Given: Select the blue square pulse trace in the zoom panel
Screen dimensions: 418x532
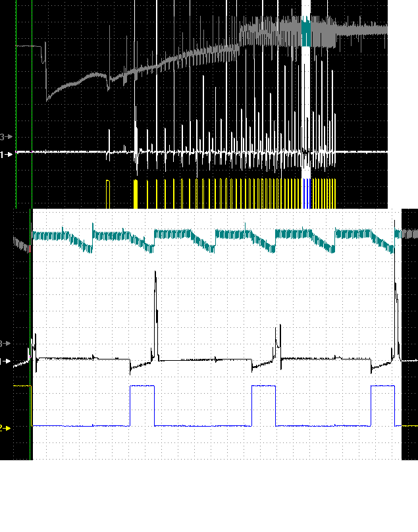Looking at the screenshot, I should coord(217,406).
